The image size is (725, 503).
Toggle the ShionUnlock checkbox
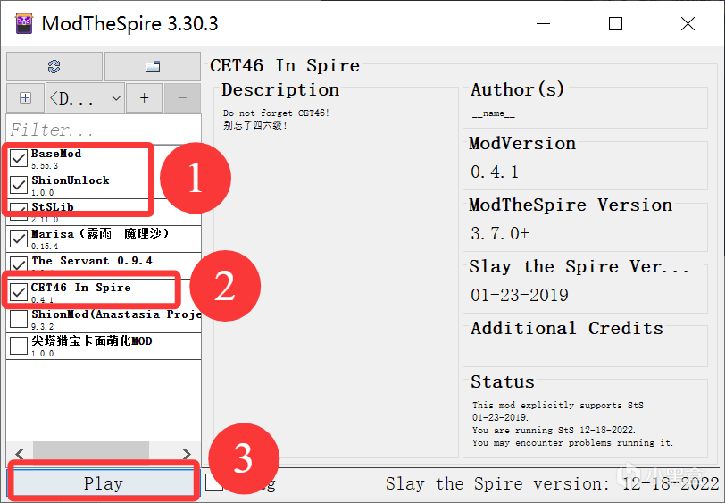pyautogui.click(x=18, y=184)
